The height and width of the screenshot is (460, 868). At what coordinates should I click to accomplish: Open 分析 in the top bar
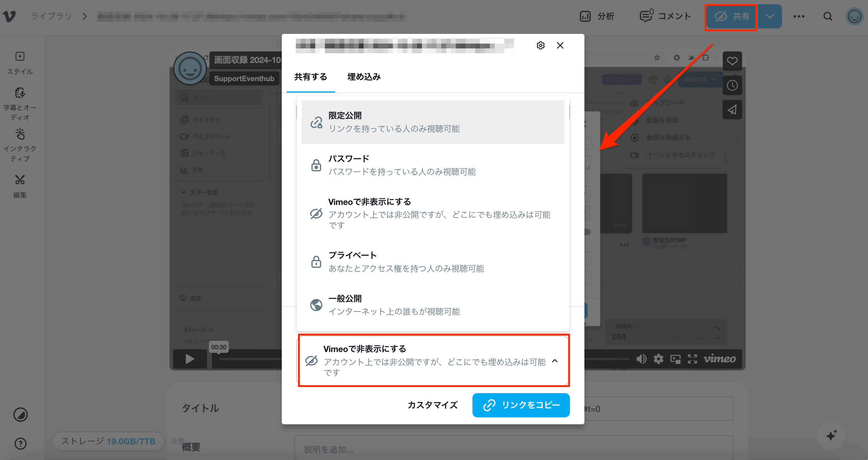597,16
